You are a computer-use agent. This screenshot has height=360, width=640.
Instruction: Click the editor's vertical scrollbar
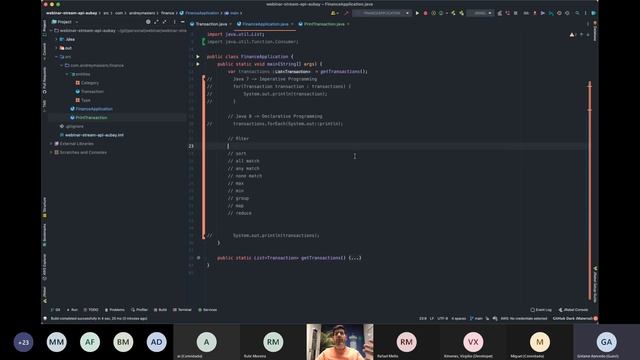point(590,191)
